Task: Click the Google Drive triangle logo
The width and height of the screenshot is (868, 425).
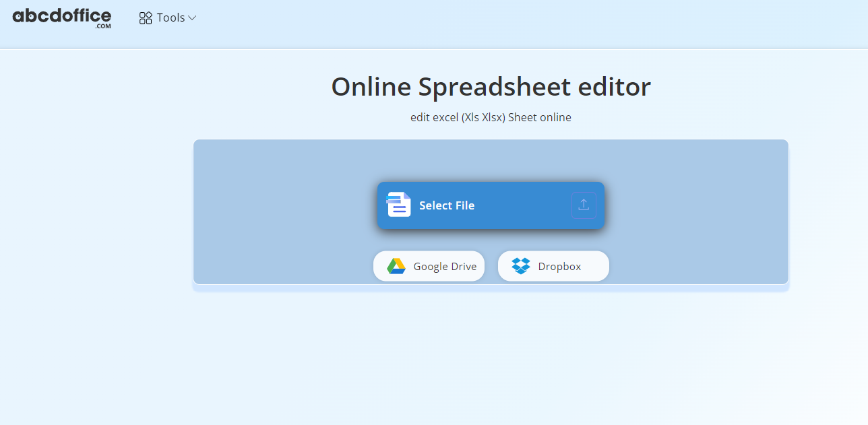Action: click(x=396, y=266)
